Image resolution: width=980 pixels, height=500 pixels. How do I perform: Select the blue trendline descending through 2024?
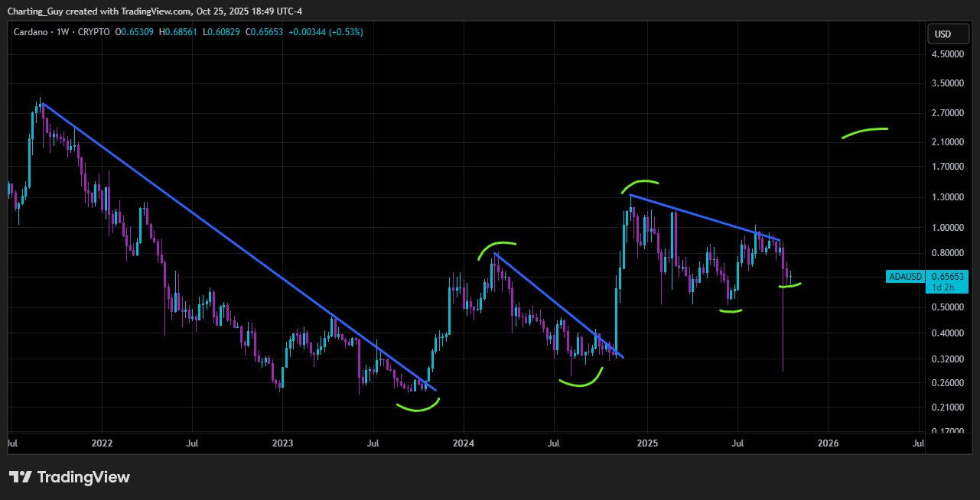[x=558, y=305]
